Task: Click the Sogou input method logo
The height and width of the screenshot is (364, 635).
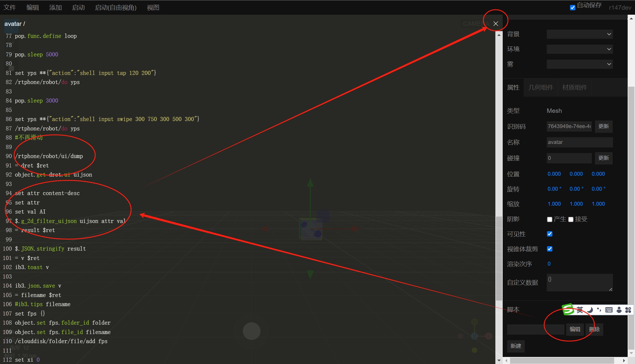Action: (568, 309)
